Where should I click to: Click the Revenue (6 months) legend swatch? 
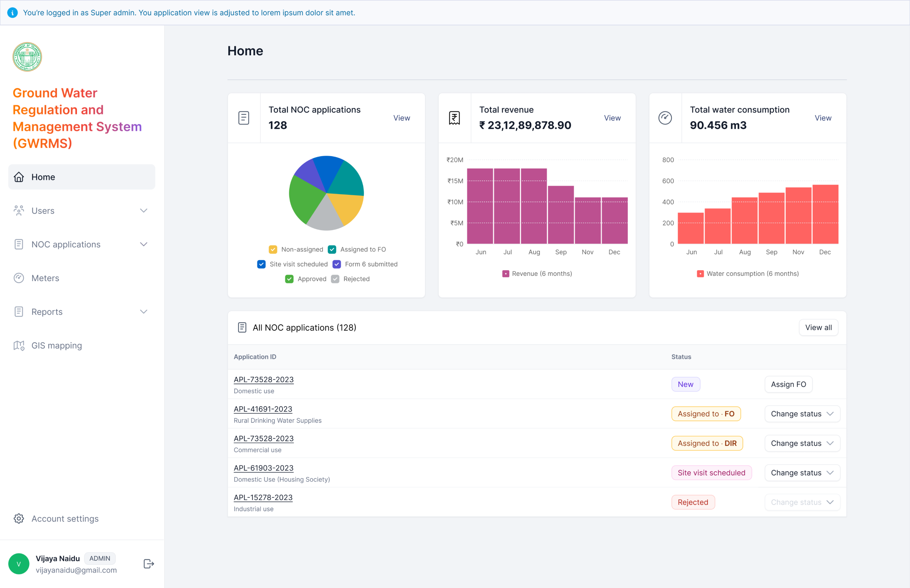click(505, 274)
